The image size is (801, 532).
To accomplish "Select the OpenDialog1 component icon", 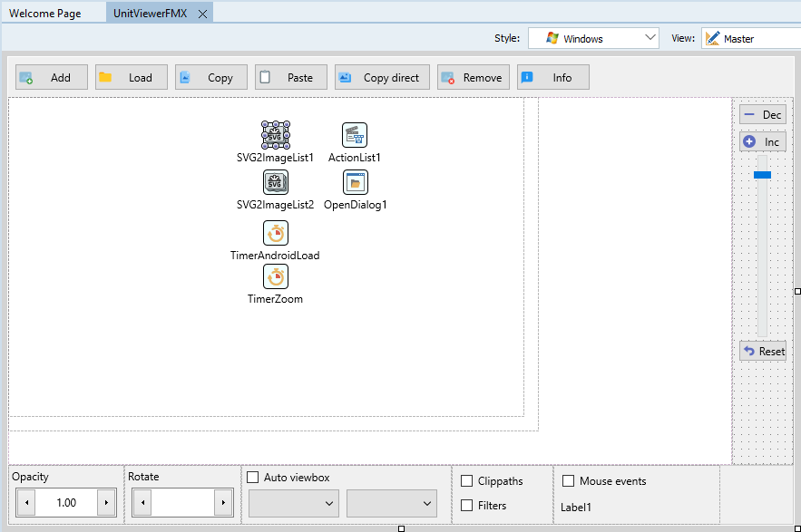I will click(355, 182).
